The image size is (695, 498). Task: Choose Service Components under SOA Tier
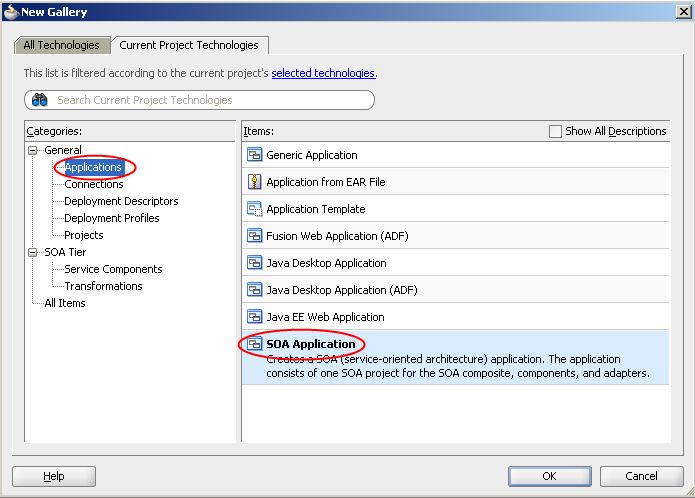pos(113,269)
